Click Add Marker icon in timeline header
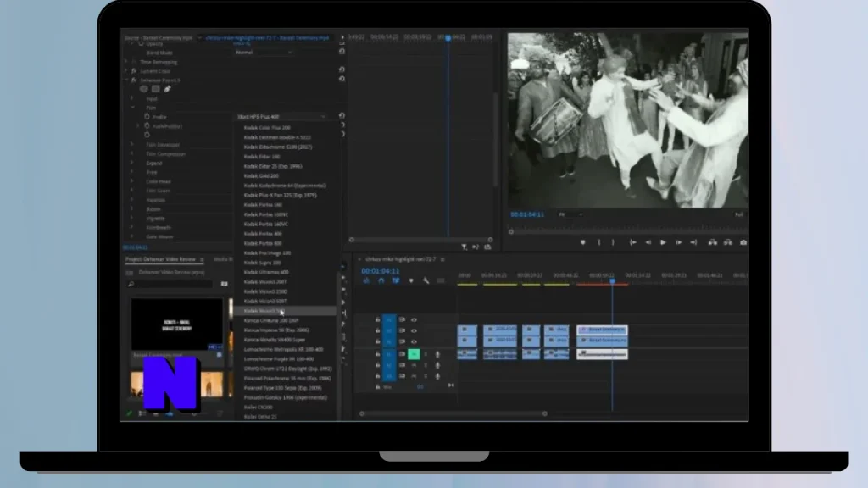Screen dimensions: 868x488 411,281
